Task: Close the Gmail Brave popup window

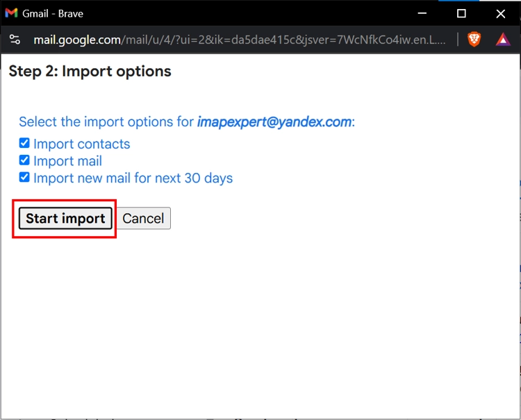Action: pos(500,13)
